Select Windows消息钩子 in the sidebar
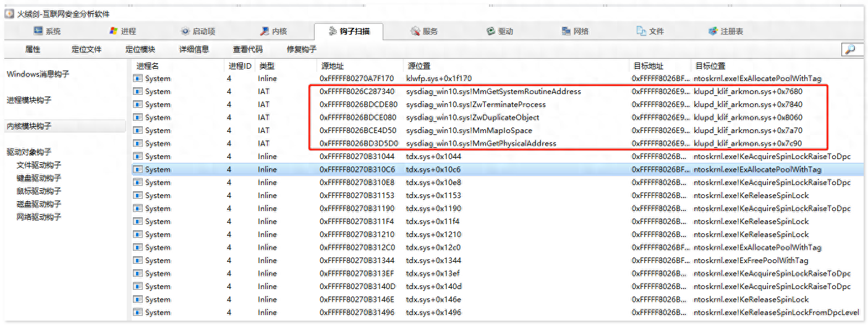The width and height of the screenshot is (868, 325). coord(38,74)
